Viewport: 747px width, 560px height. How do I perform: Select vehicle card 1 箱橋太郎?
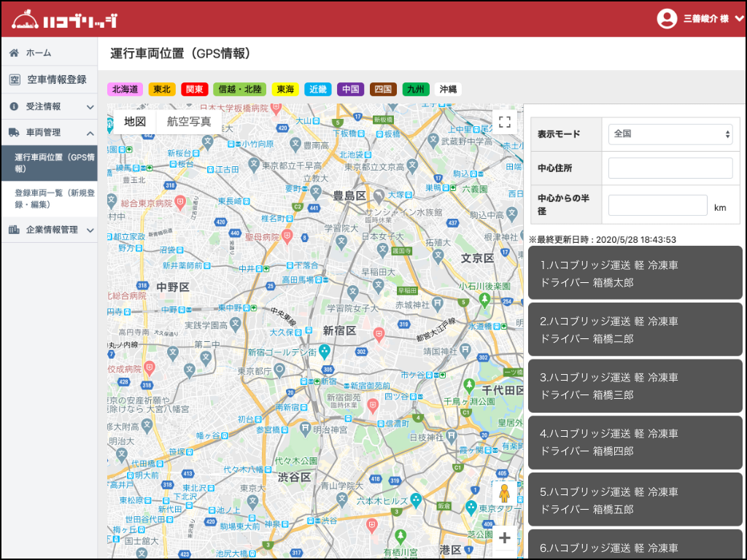[x=635, y=273]
